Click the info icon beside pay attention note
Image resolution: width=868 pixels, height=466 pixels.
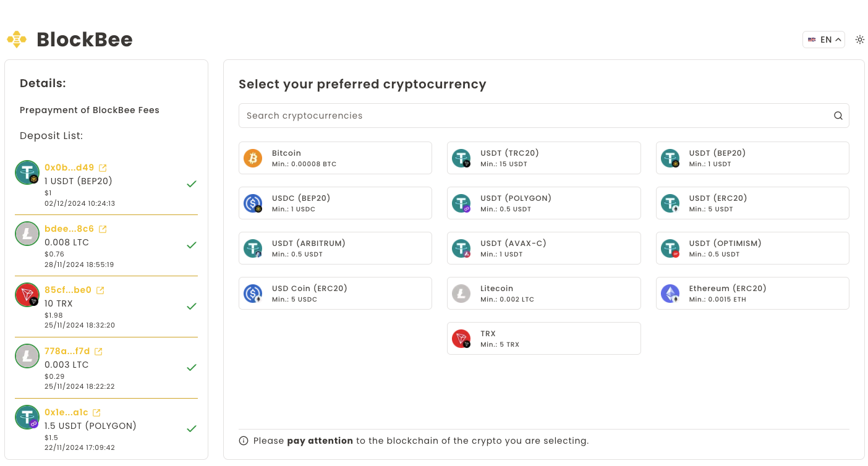click(244, 441)
